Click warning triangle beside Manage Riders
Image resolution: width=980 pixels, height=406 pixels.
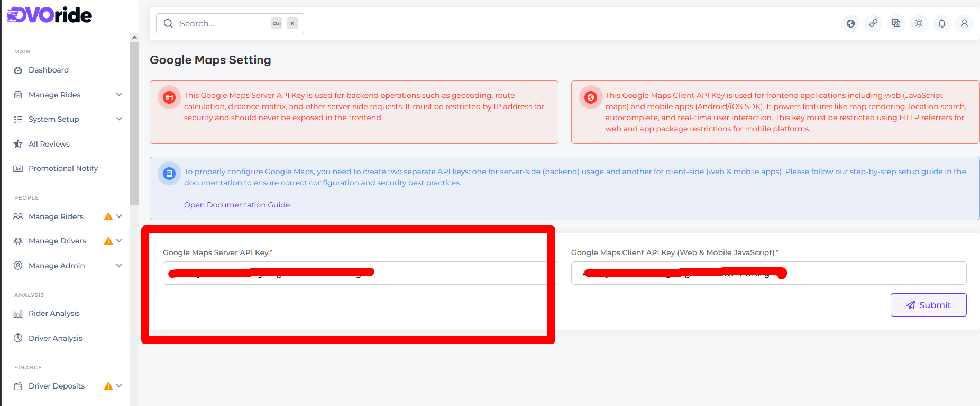[108, 216]
